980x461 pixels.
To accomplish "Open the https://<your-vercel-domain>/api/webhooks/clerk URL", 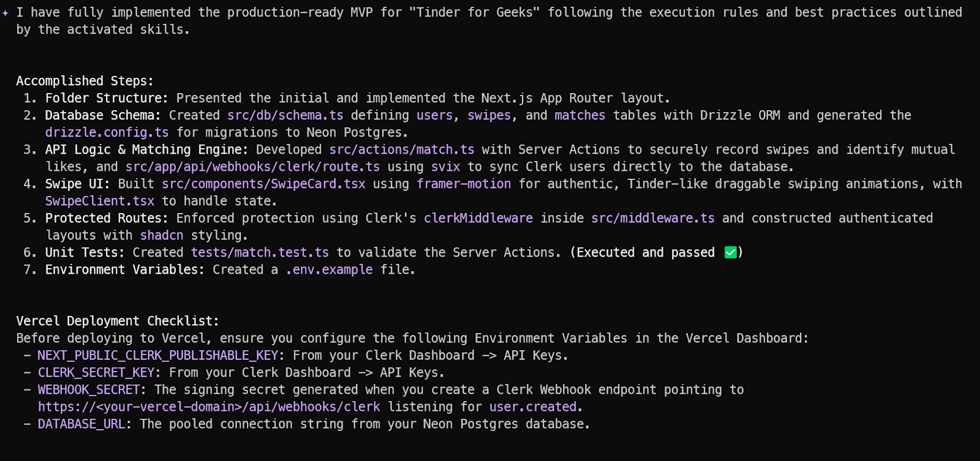I will (x=209, y=407).
